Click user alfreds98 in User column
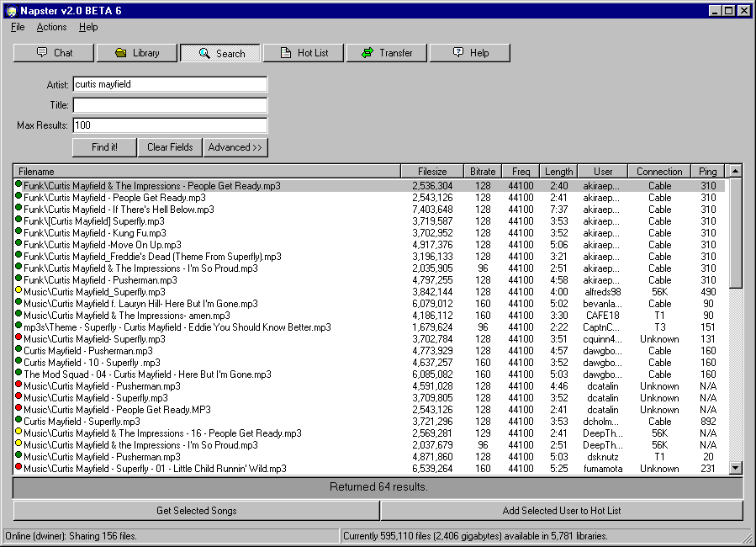This screenshot has width=756, height=547. tap(603, 292)
